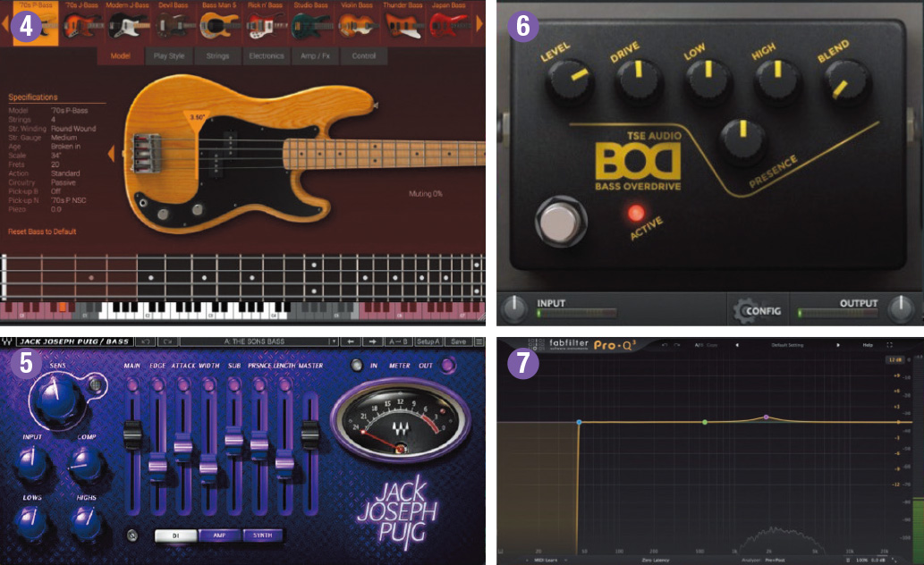Image resolution: width=924 pixels, height=565 pixels.
Task: Toggle Pro-Q 3 full screen mode
Action: pyautogui.click(x=889, y=345)
